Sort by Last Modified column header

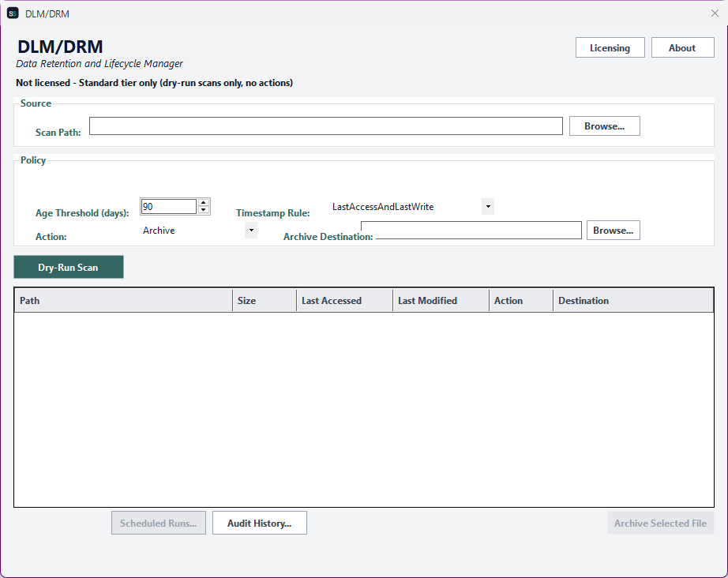click(x=441, y=300)
